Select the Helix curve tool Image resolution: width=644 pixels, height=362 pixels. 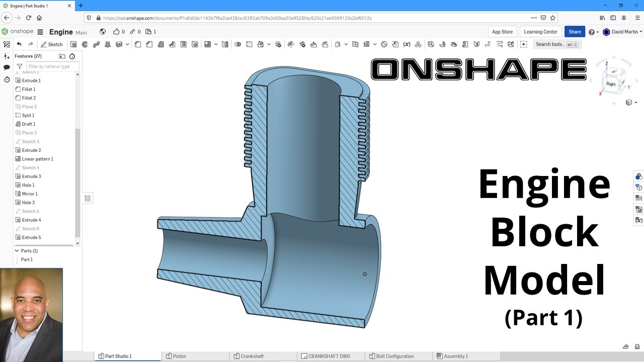[366, 44]
